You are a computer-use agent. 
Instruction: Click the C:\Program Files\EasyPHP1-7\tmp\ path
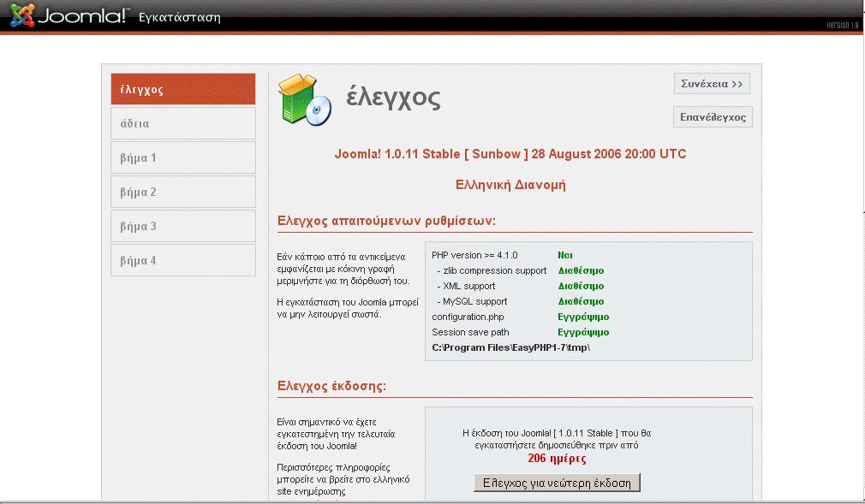click(x=510, y=348)
